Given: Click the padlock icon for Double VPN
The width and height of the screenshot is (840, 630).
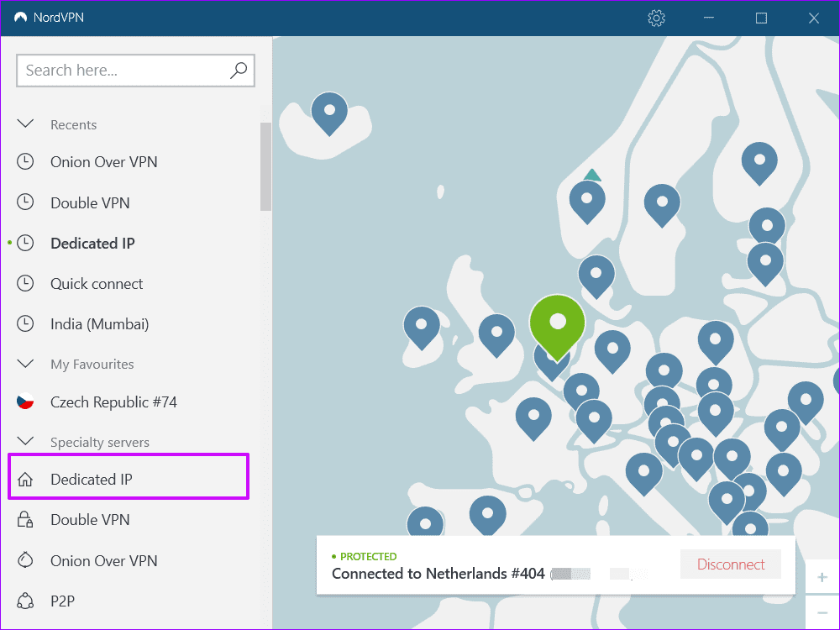Looking at the screenshot, I should pos(25,519).
